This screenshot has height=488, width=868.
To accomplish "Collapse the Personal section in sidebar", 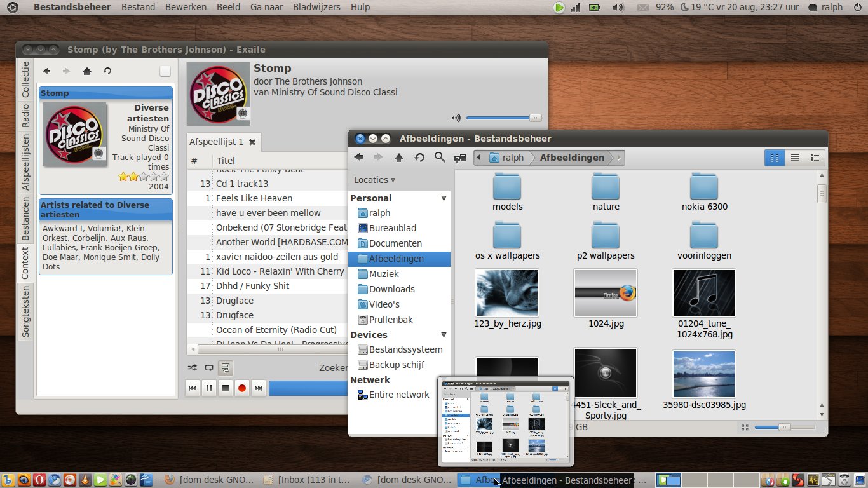I will click(444, 198).
